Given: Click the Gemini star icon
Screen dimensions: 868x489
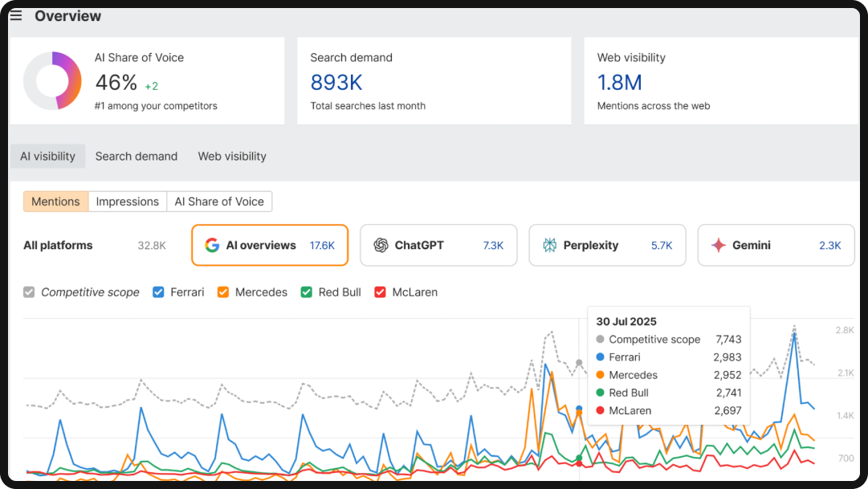Looking at the screenshot, I should [x=719, y=244].
